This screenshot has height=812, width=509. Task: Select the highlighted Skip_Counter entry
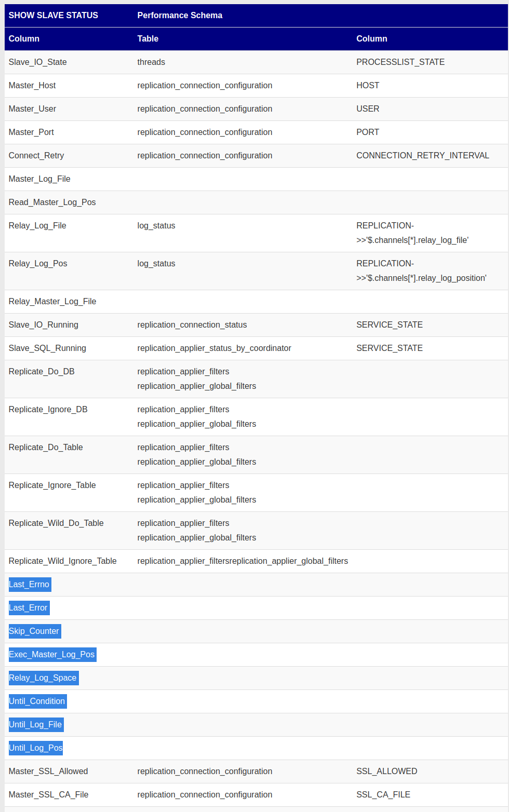[x=34, y=631]
